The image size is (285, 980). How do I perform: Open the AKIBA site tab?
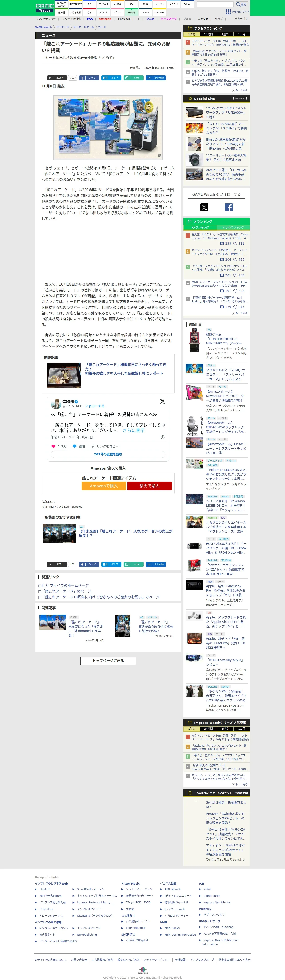(118, 4)
